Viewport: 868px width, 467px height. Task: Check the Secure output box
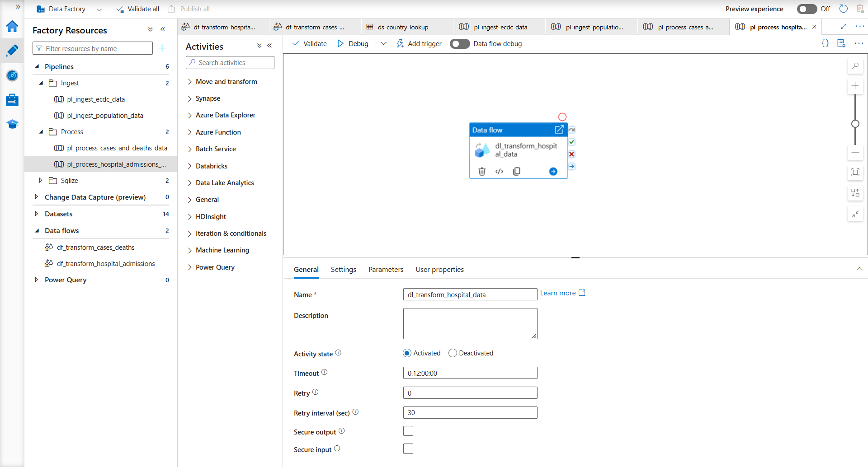(408, 431)
